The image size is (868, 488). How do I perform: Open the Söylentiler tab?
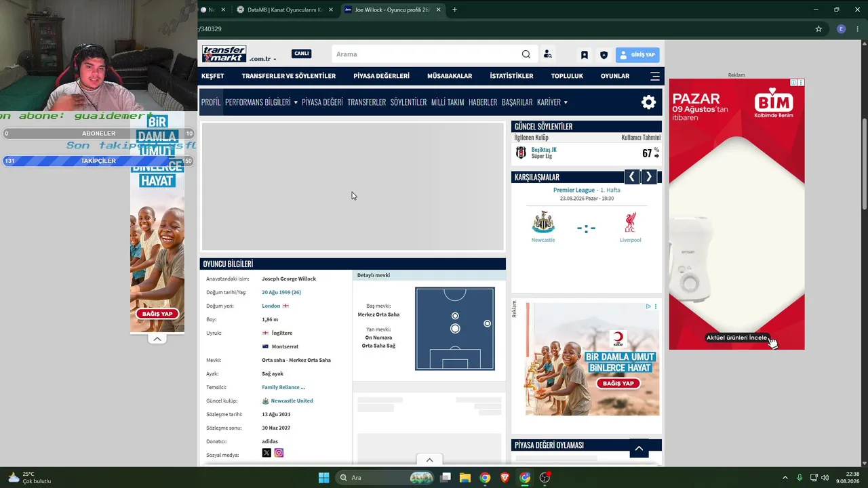pyautogui.click(x=408, y=102)
